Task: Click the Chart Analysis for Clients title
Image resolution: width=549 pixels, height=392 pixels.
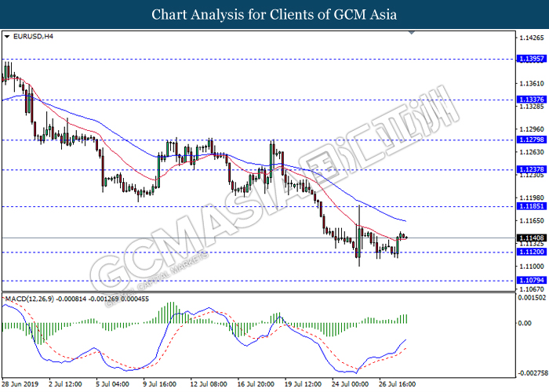Action: [274, 15]
